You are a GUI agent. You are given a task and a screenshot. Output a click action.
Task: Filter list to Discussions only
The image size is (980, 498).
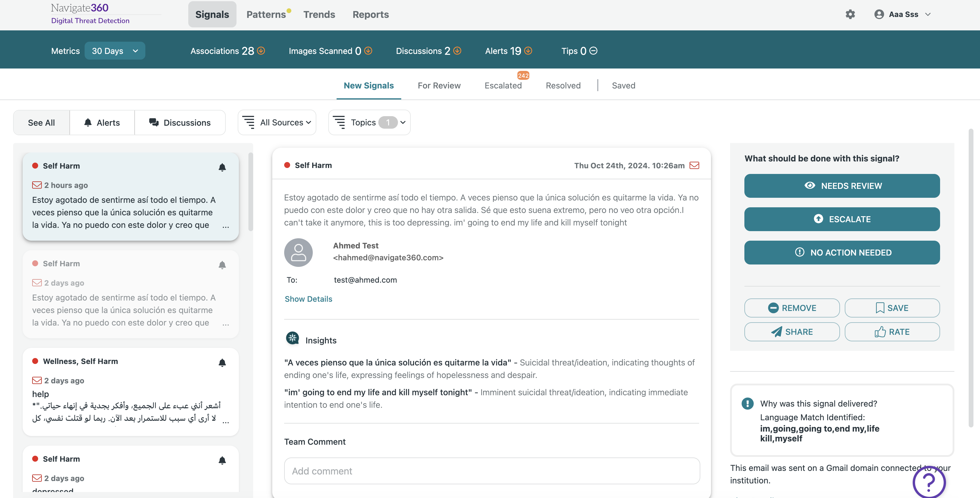tap(180, 122)
